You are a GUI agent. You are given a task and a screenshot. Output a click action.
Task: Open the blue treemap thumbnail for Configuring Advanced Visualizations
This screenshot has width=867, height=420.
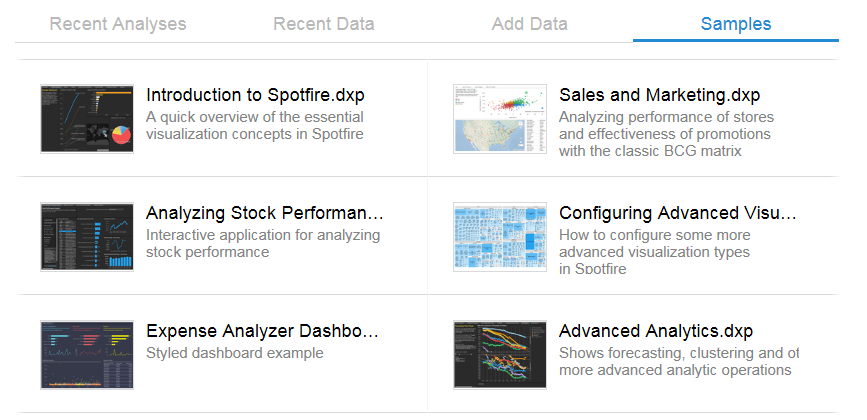coord(500,237)
